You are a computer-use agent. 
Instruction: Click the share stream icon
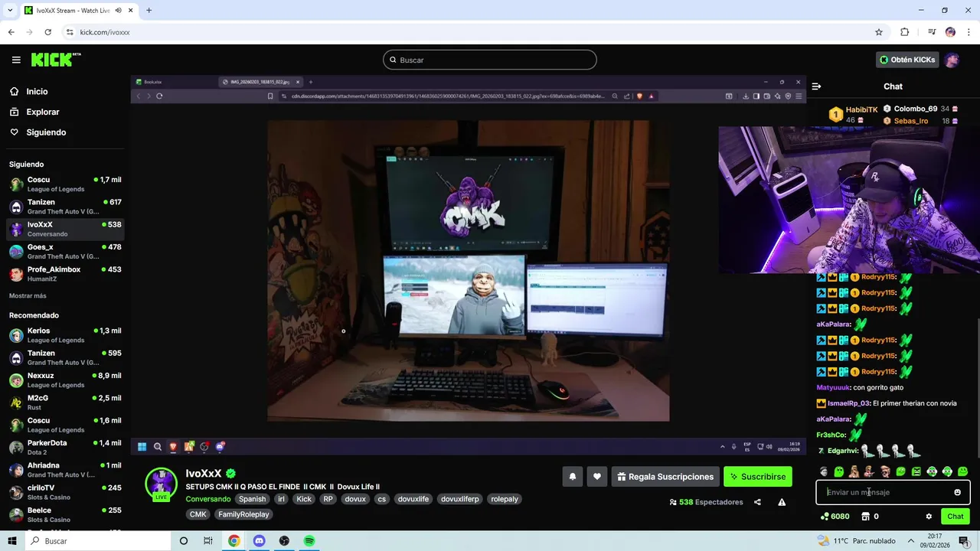pos(757,502)
